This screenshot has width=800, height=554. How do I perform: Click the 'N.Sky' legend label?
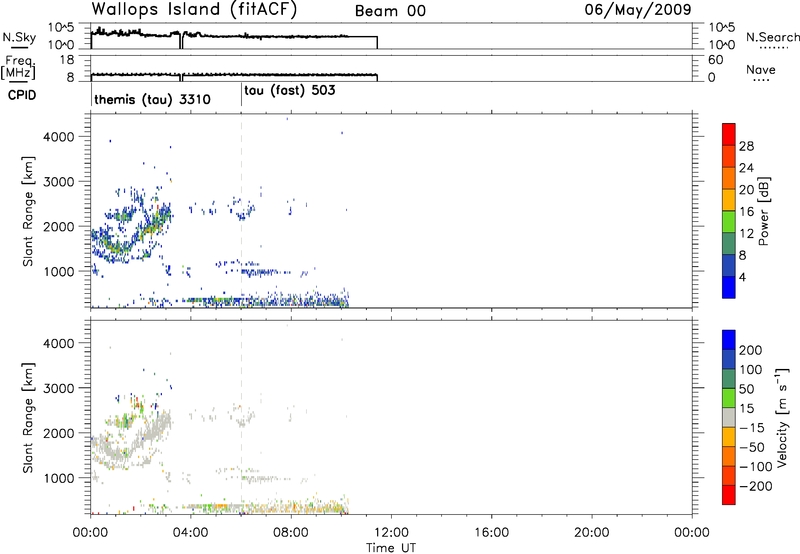19,37
